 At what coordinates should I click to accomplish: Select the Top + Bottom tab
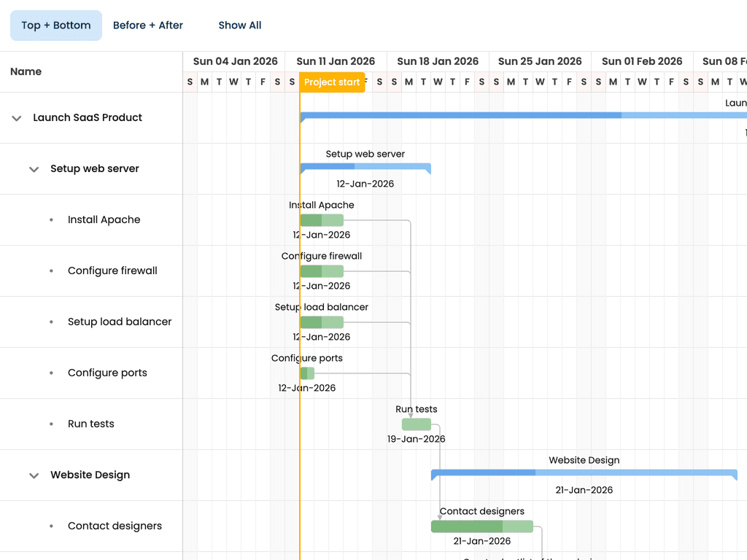point(56,26)
